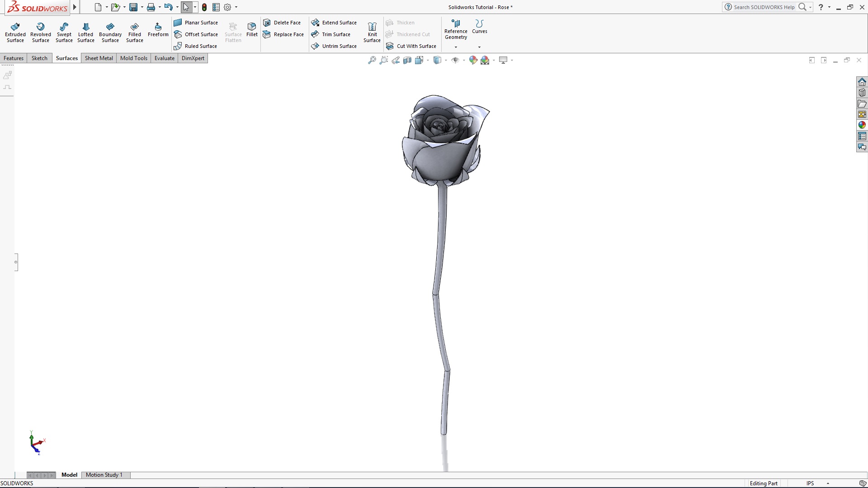Open the Motion Study 1 tab
The width and height of the screenshot is (868, 488).
104,475
